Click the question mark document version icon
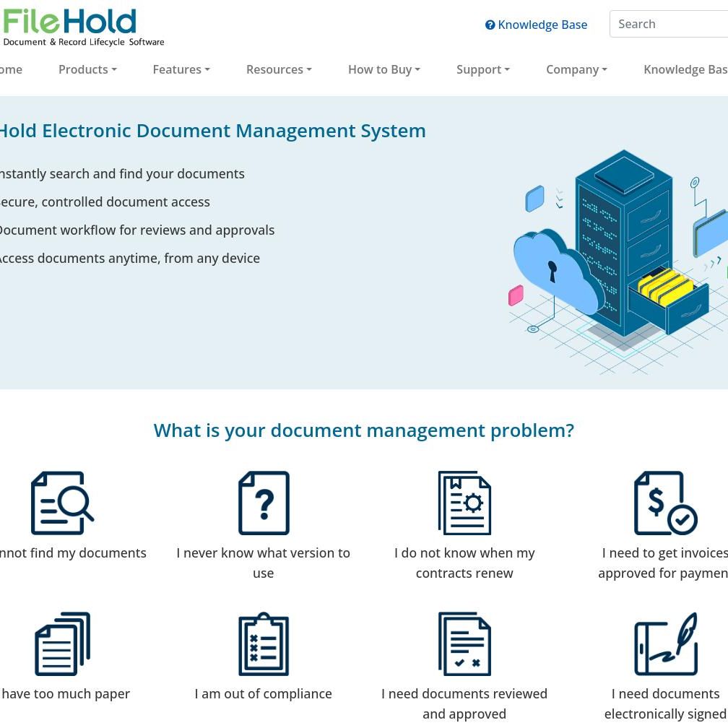 pos(264,503)
